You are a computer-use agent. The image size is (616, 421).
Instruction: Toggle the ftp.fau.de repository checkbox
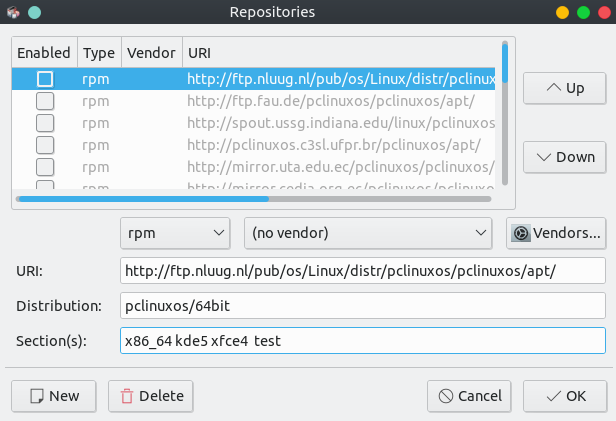pos(45,101)
